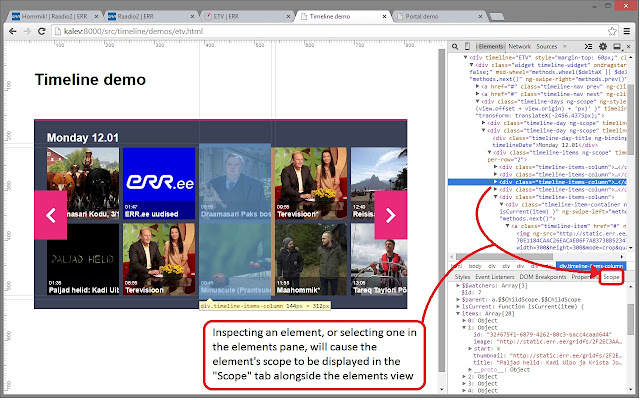
Task: Collapse the div timeline="ETV" node
Action: [x=465, y=58]
